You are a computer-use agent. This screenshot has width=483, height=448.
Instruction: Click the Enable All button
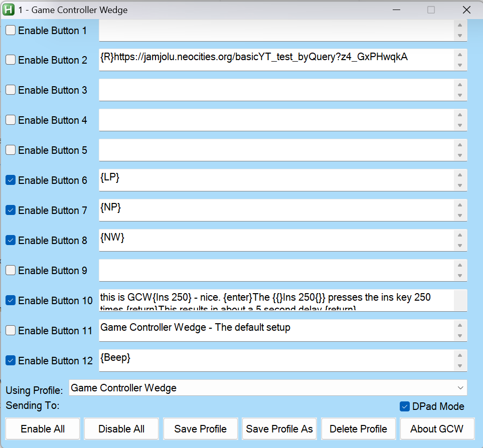point(43,429)
